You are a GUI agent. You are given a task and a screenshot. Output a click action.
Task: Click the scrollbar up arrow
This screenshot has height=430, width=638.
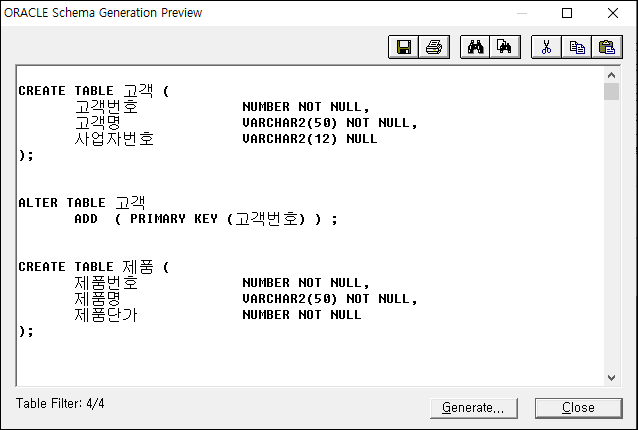pos(611,75)
